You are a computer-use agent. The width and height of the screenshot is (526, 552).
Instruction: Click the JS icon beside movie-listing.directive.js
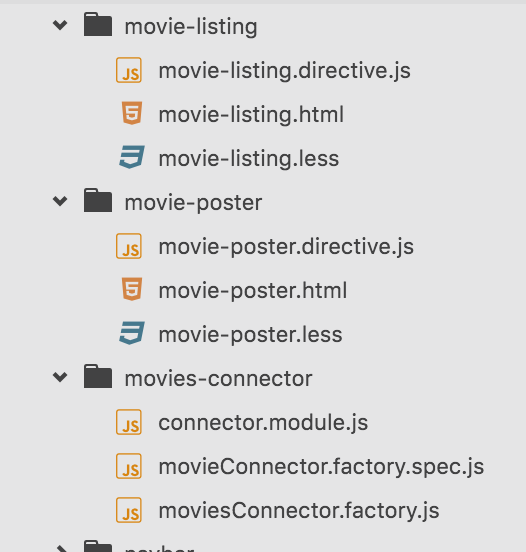point(129,70)
